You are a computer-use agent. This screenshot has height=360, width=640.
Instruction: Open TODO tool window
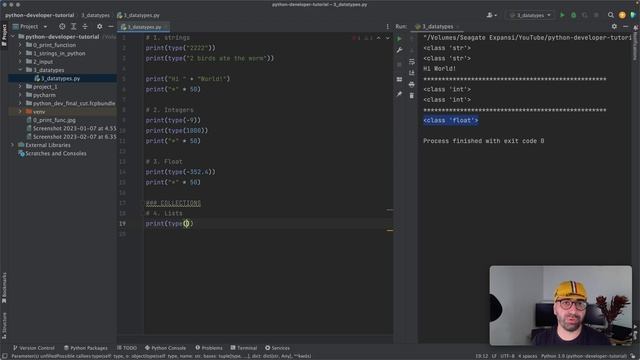127,348
